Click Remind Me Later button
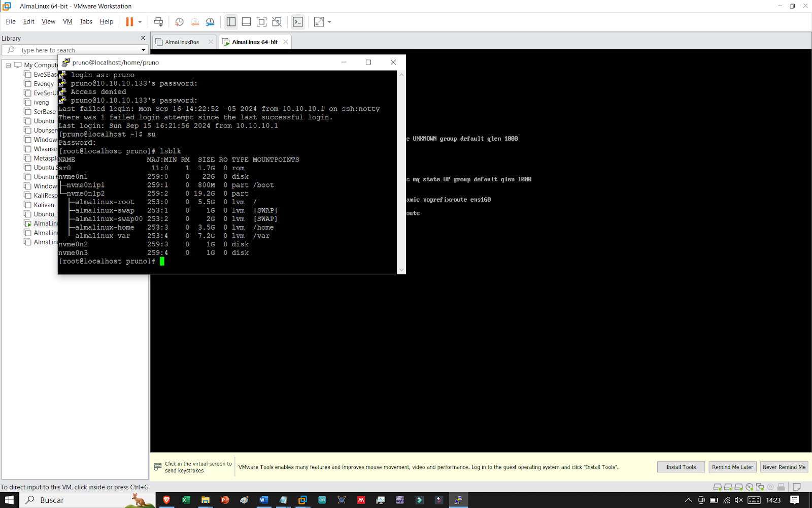This screenshot has height=508, width=812. (732, 467)
